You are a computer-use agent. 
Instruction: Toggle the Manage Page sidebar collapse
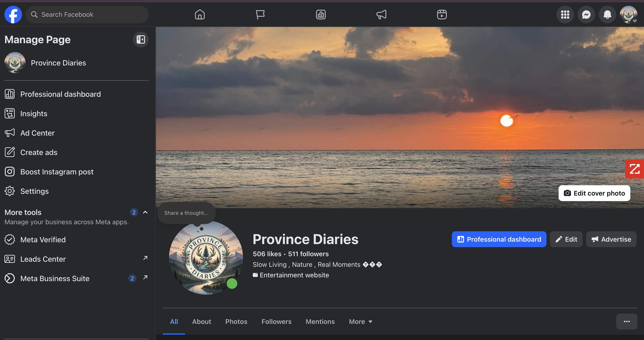point(141,39)
